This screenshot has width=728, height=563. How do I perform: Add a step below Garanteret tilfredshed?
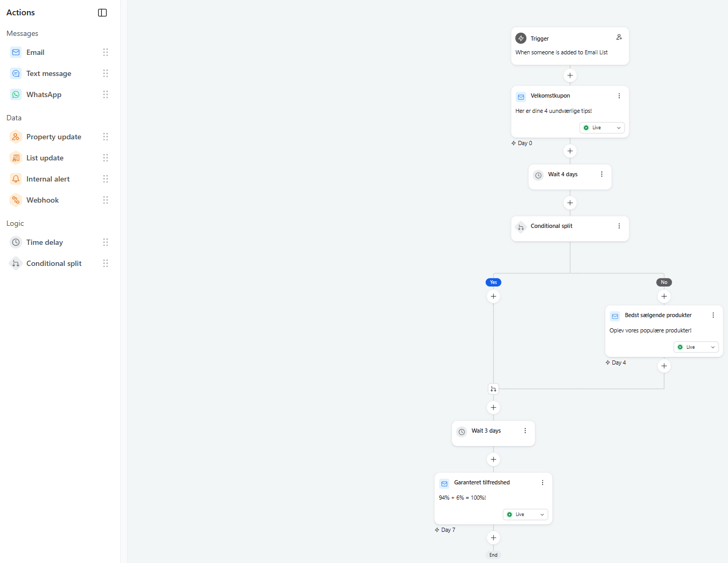pyautogui.click(x=494, y=538)
